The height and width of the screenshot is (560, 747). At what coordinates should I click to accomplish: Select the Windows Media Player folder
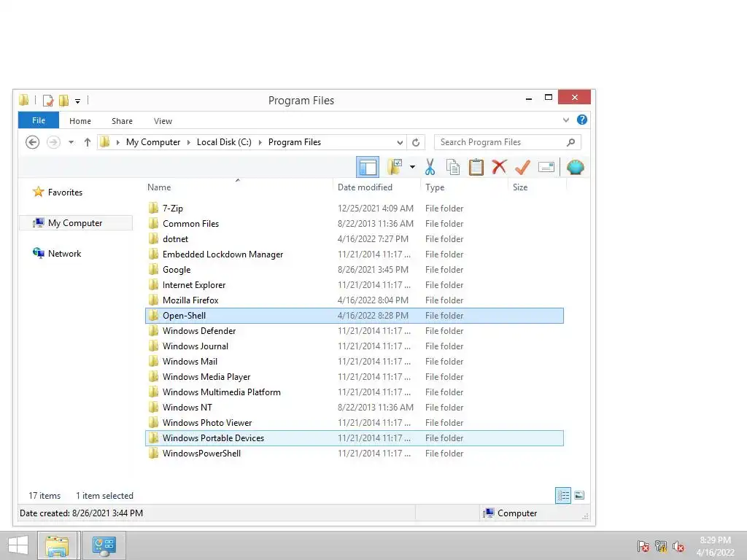tap(355, 377)
